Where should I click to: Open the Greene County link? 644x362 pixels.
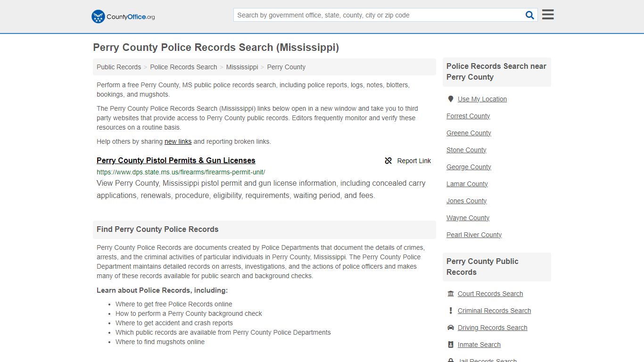coord(469,133)
